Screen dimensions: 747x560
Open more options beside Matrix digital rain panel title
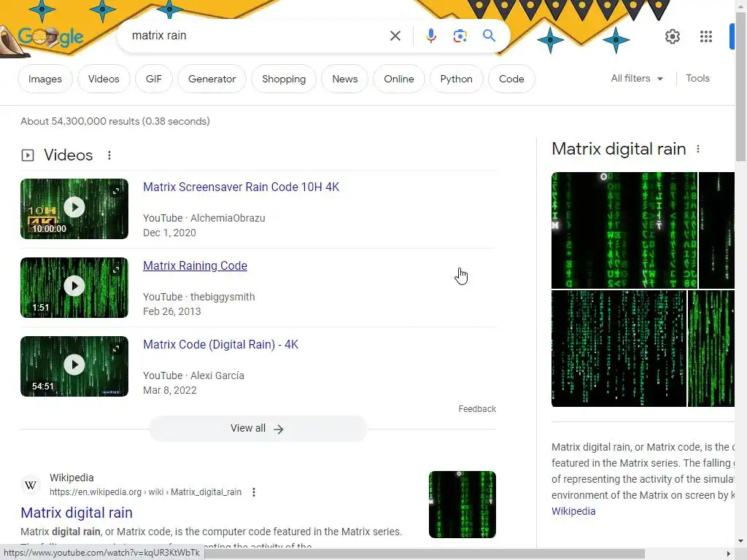(x=698, y=149)
